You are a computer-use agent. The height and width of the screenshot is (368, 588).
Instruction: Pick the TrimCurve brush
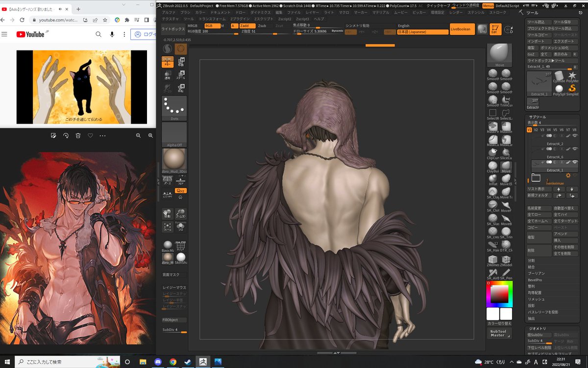pos(506,100)
